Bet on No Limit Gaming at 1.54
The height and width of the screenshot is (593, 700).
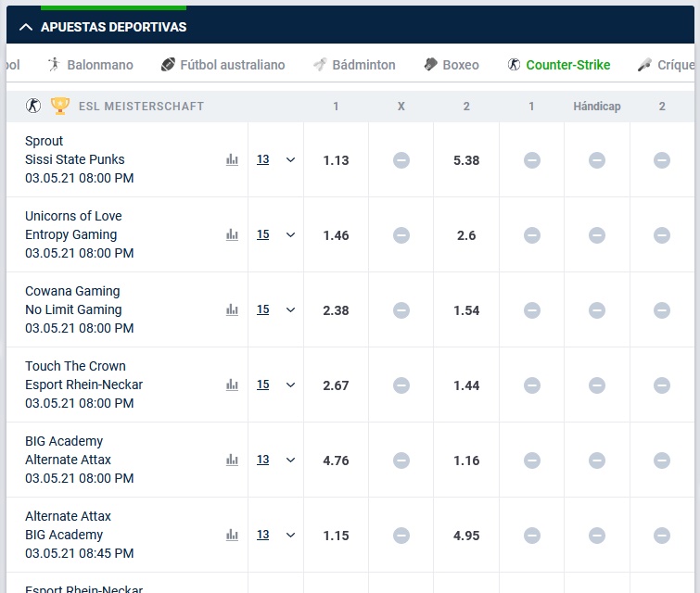tap(466, 310)
